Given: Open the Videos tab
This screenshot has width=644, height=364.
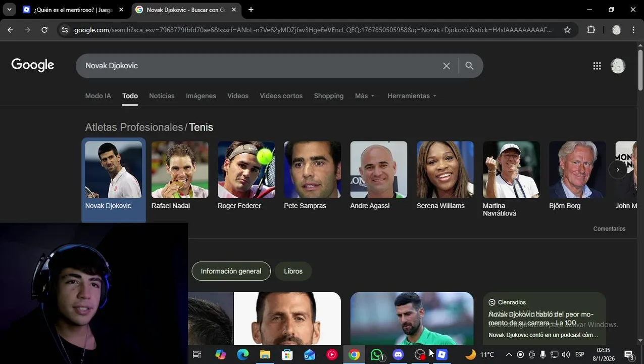Looking at the screenshot, I should click(238, 96).
